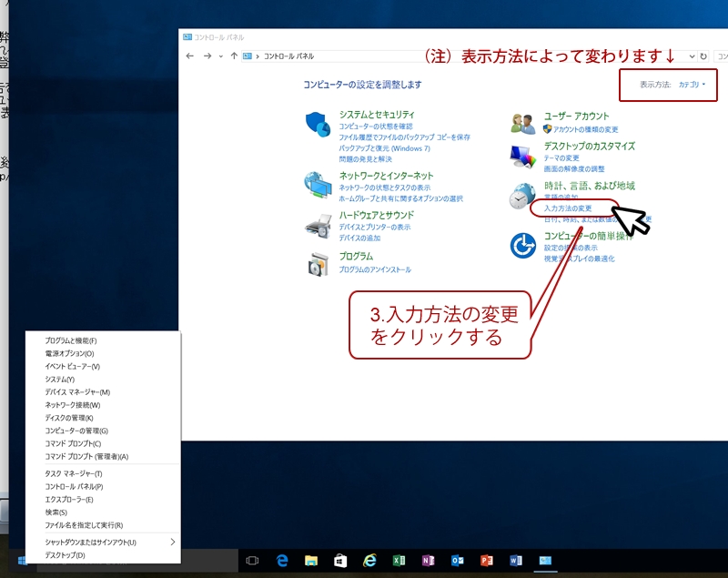This screenshot has width=728, height=578.
Task: Go forward in Control Panel navigation
Action: [207, 56]
